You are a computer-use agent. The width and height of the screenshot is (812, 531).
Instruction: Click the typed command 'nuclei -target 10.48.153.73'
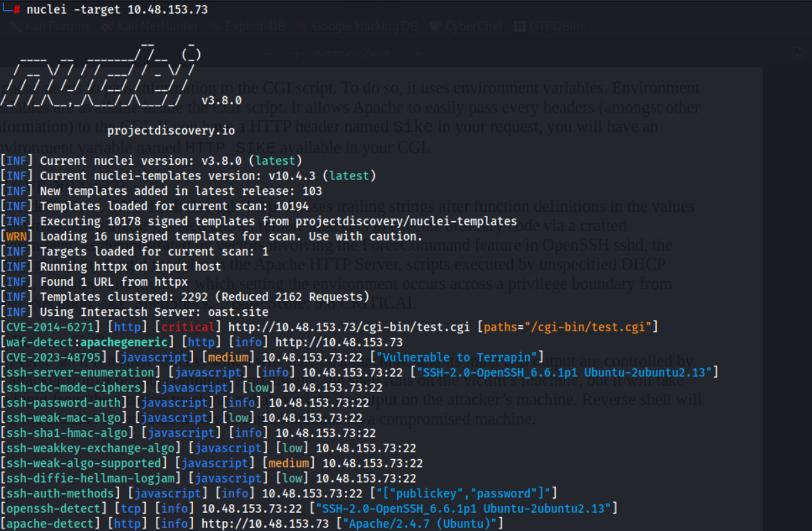coord(117,10)
